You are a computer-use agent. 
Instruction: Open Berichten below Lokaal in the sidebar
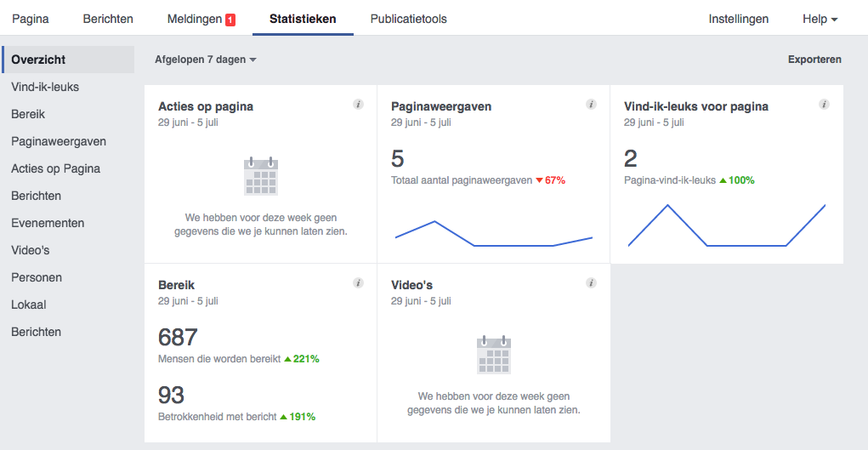(36, 332)
